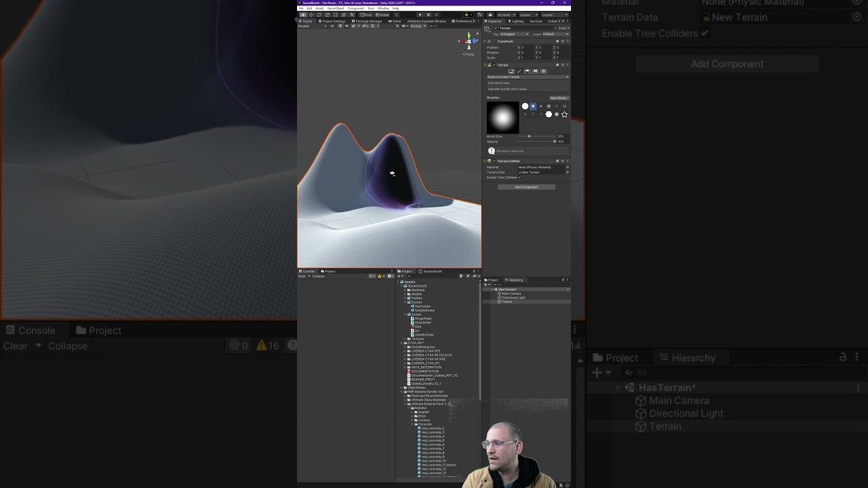The image size is (868, 488).
Task: Open the Raise or Lower Terrain dropdown
Action: [528, 77]
